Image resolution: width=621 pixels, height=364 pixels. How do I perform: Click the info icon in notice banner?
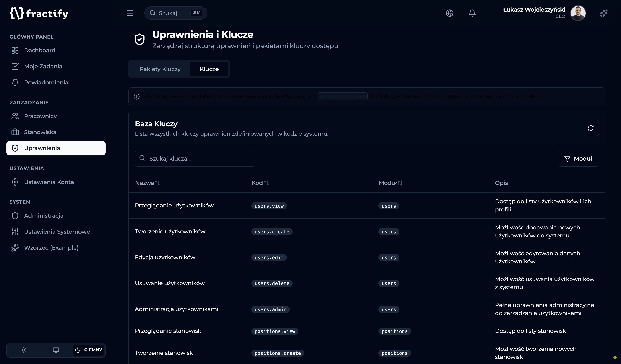(x=137, y=96)
